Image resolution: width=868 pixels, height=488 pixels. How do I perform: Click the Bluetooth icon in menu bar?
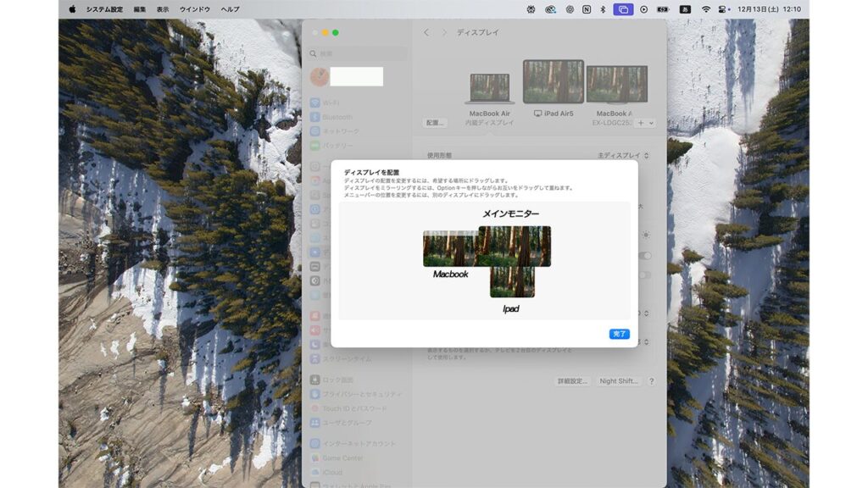(x=604, y=9)
